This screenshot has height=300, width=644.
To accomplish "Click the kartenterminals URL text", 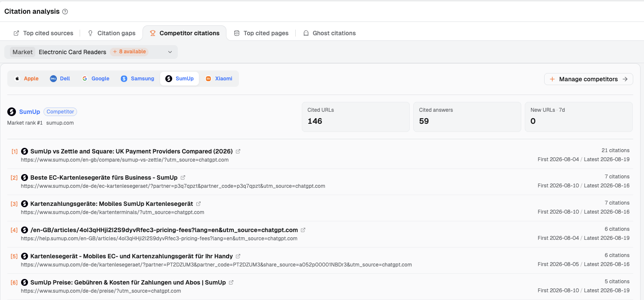I will 112,212.
